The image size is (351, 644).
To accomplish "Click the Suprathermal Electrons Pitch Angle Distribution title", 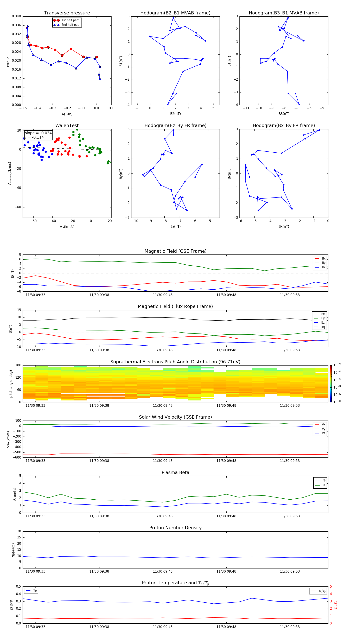I will (175, 362).
